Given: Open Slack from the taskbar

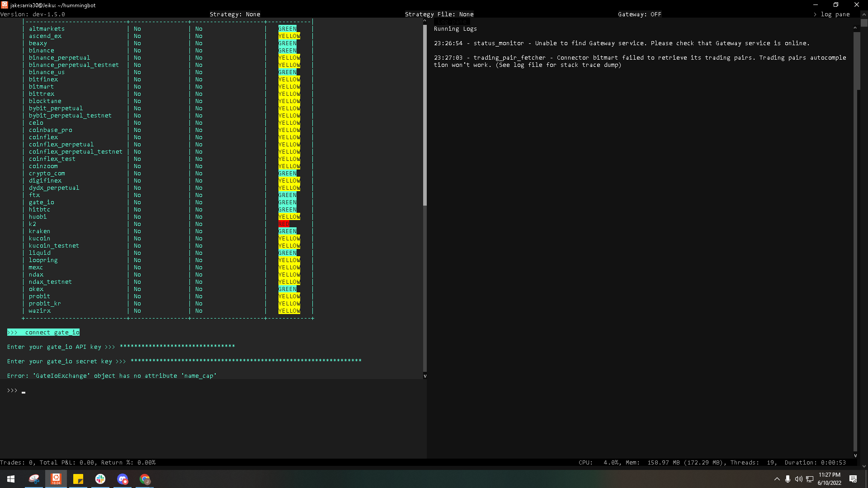Looking at the screenshot, I should (100, 479).
